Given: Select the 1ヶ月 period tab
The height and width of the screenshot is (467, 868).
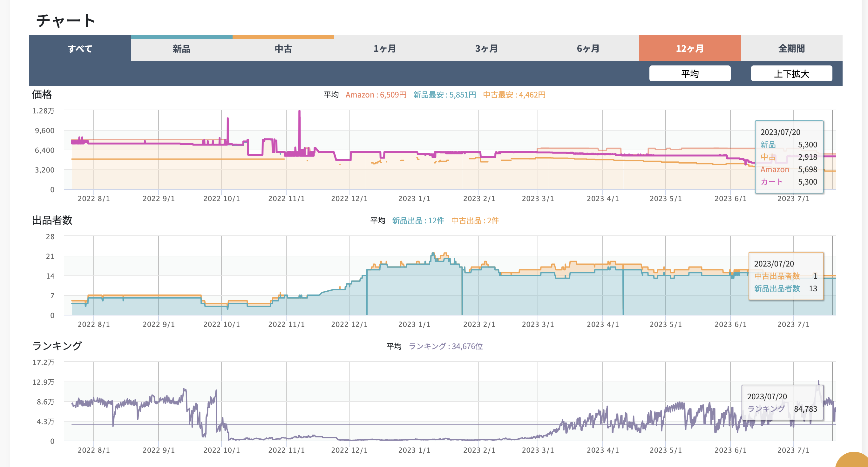Looking at the screenshot, I should [385, 49].
